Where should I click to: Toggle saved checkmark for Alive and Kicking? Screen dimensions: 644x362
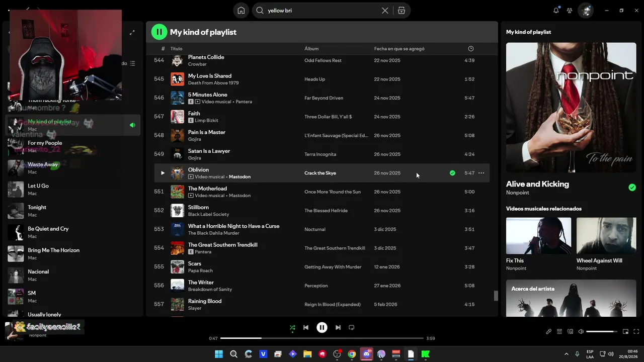click(x=632, y=188)
